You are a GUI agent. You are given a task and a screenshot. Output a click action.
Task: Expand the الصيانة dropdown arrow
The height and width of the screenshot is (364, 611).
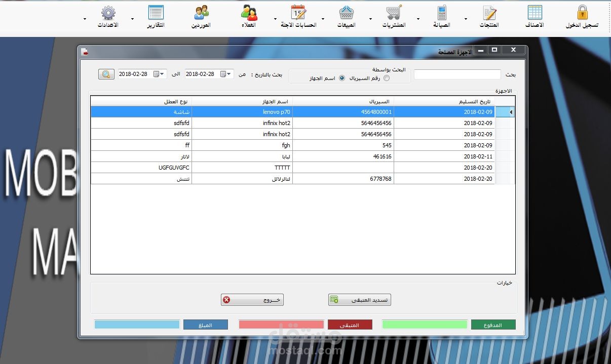click(x=418, y=19)
